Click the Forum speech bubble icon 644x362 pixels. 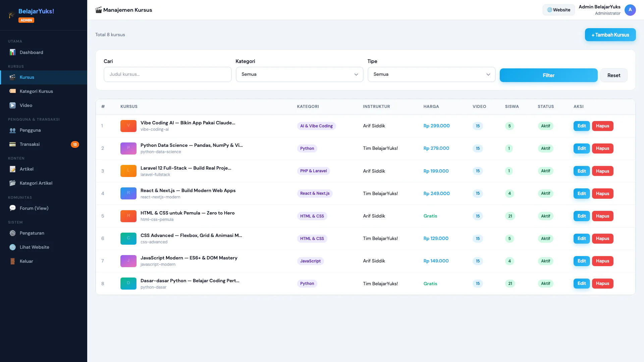tap(12, 208)
